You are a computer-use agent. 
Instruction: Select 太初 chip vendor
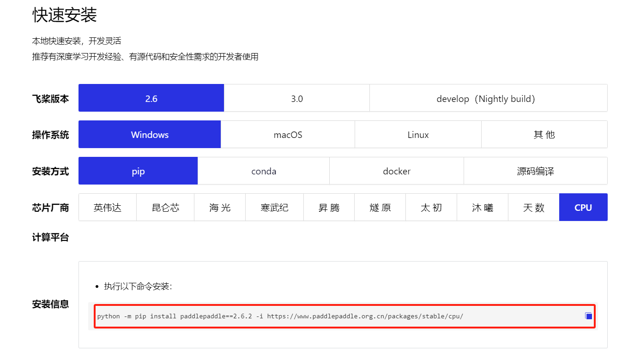click(431, 207)
